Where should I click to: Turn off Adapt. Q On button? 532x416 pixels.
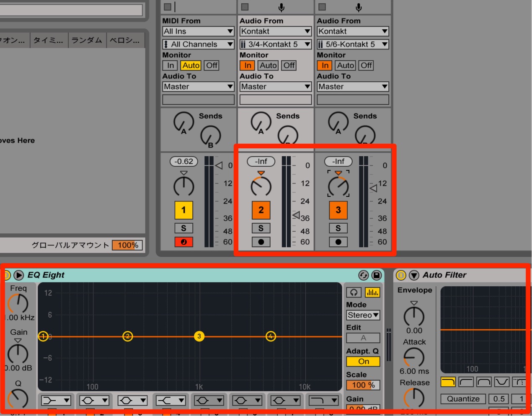tap(363, 362)
